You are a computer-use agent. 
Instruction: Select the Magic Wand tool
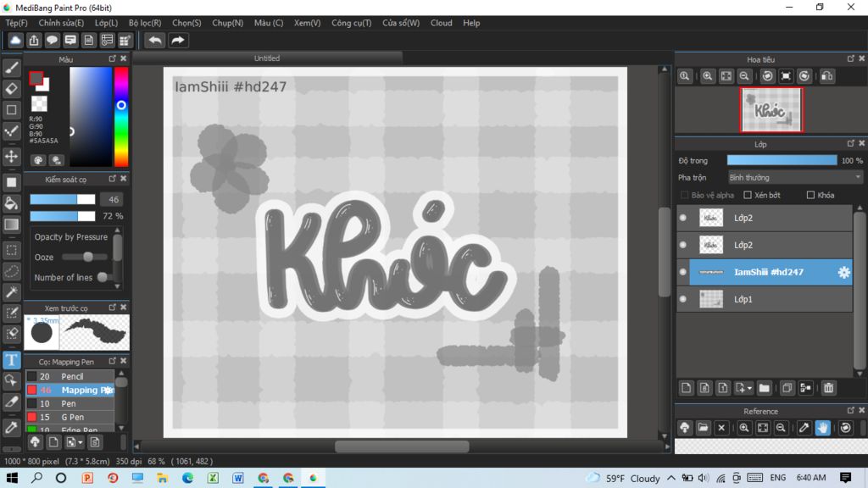coord(12,292)
